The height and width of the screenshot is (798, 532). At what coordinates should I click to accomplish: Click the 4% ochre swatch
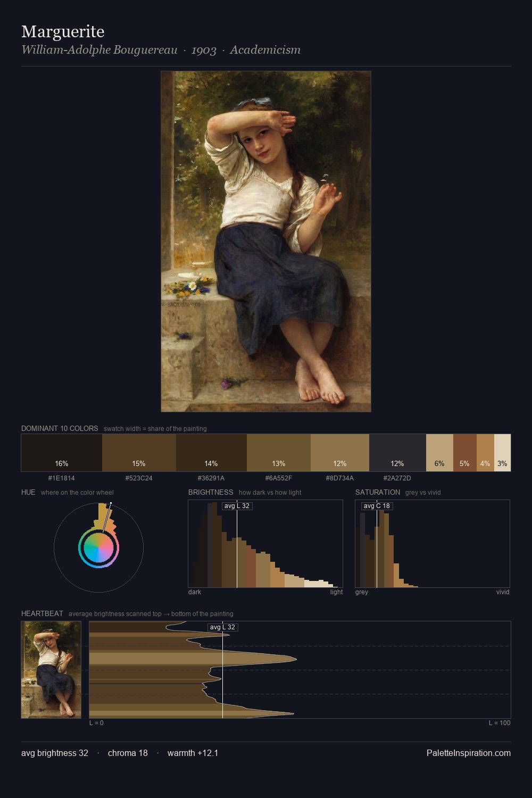tap(485, 453)
